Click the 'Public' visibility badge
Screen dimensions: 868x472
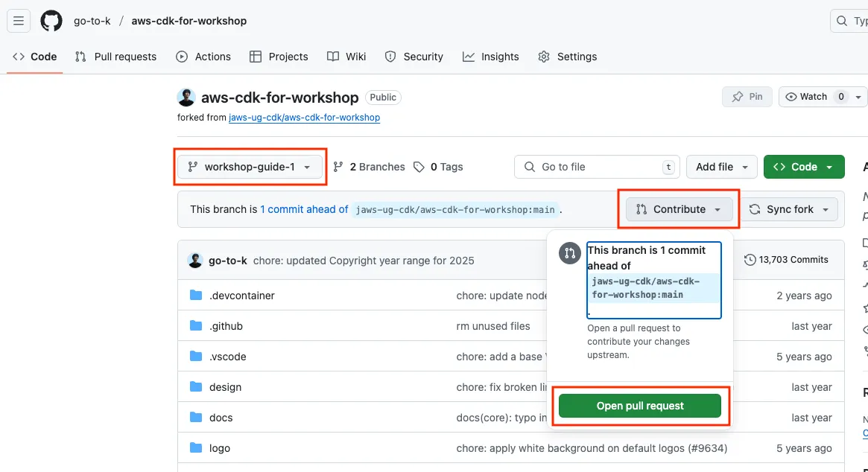(x=383, y=98)
